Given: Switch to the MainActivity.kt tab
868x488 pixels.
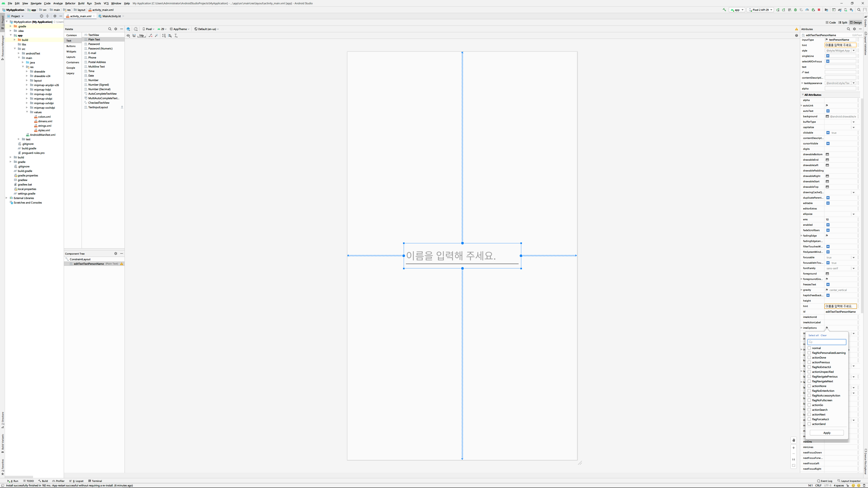Looking at the screenshot, I should tap(111, 16).
